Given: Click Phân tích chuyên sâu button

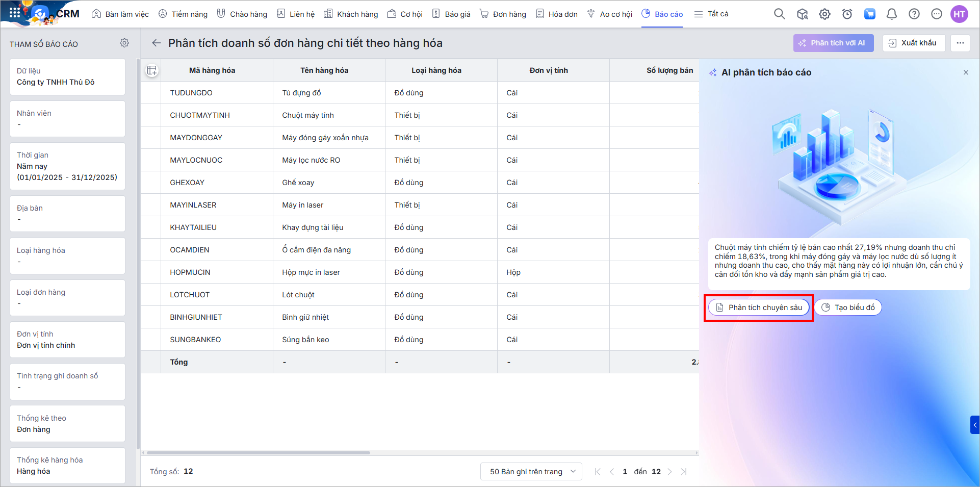Looking at the screenshot, I should pos(759,307).
